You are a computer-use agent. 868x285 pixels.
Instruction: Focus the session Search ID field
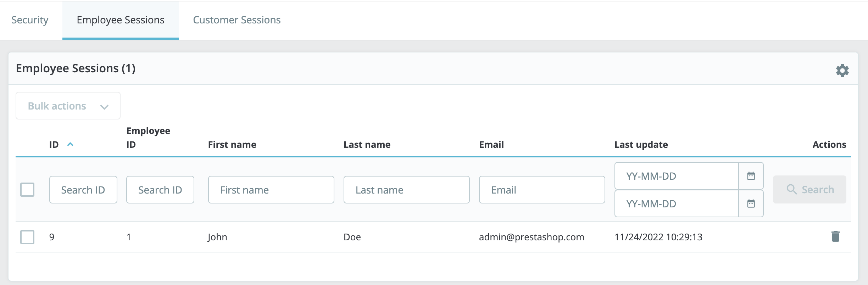[83, 190]
